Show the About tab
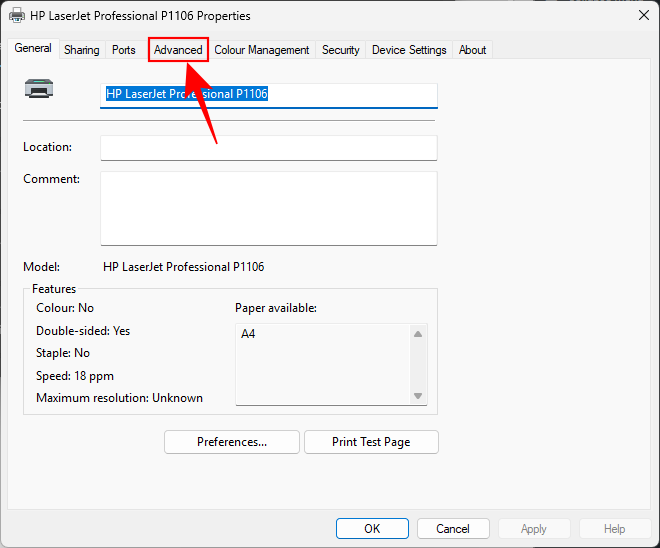The image size is (660, 548). (473, 50)
